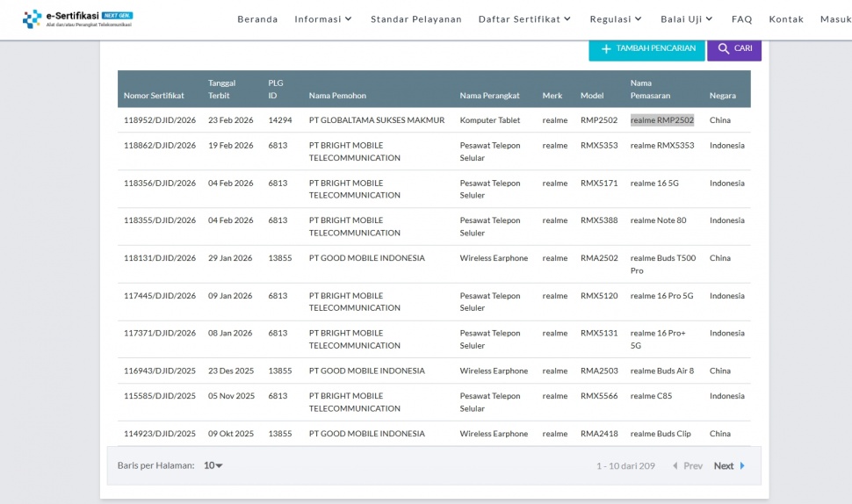Screen dimensions: 852x504
Task: Click the Masuk login link
Action: click(x=835, y=19)
